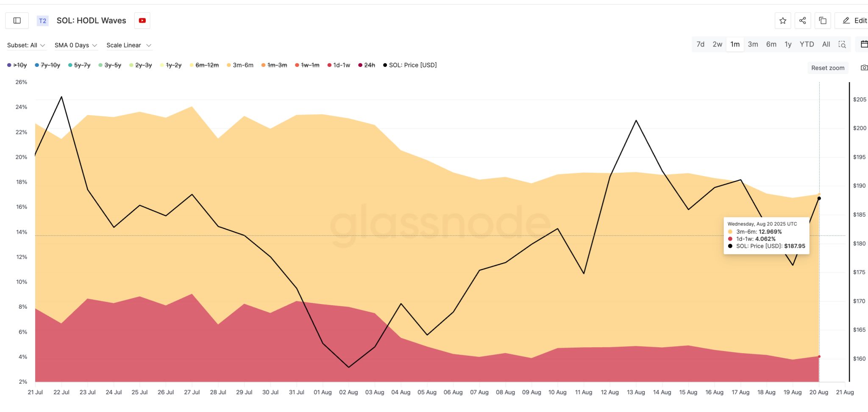Open the calendar date picker icon
The height and width of the screenshot is (412, 868).
(x=864, y=44)
